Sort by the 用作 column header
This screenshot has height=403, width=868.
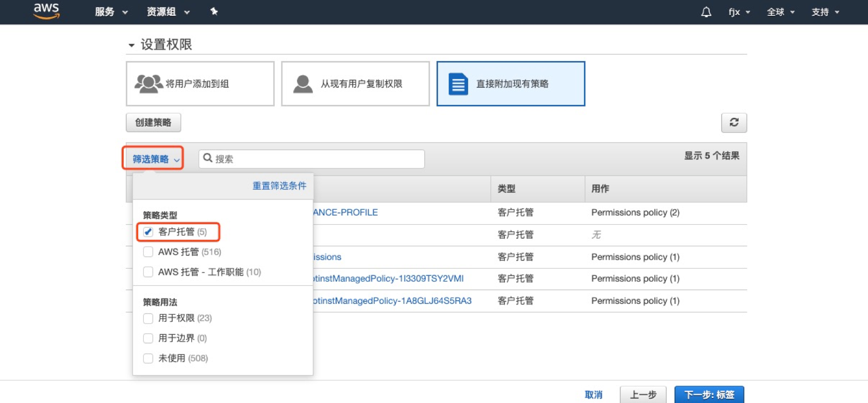pos(600,189)
